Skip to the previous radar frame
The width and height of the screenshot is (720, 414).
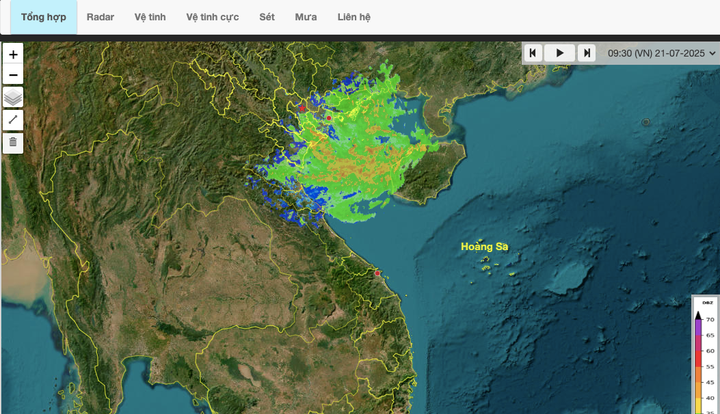534,53
